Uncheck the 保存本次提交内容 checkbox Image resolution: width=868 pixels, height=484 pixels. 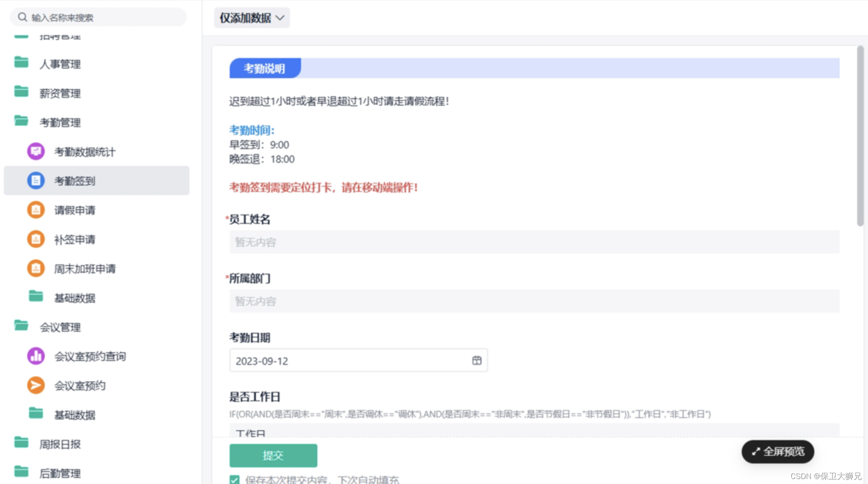click(235, 479)
